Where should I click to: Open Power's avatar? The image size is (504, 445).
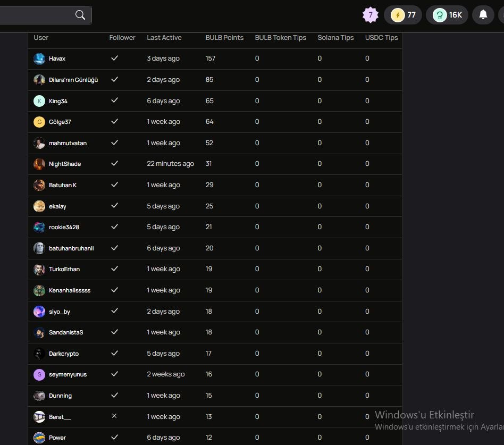click(x=39, y=438)
